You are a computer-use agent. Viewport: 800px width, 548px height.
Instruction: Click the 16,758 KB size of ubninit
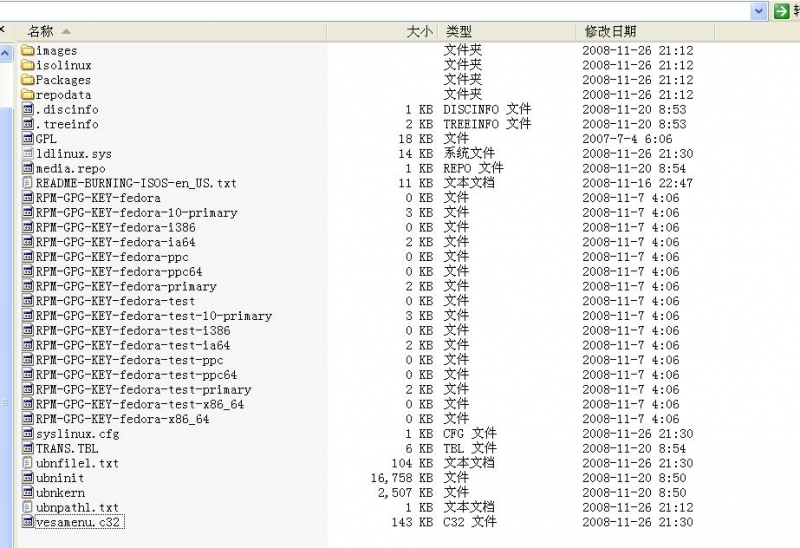[402, 478]
